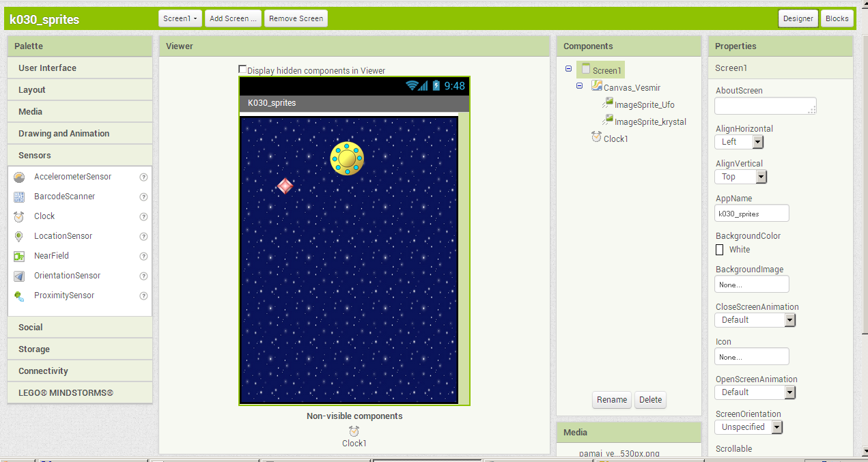This screenshot has width=868, height=462.
Task: Click the Screen1 icon in Components tree
Action: coord(586,69)
